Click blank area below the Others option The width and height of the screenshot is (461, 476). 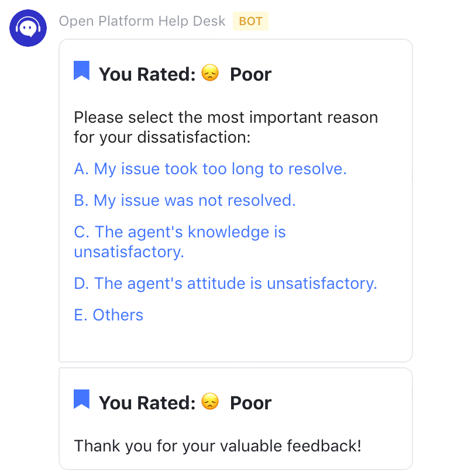(234, 343)
